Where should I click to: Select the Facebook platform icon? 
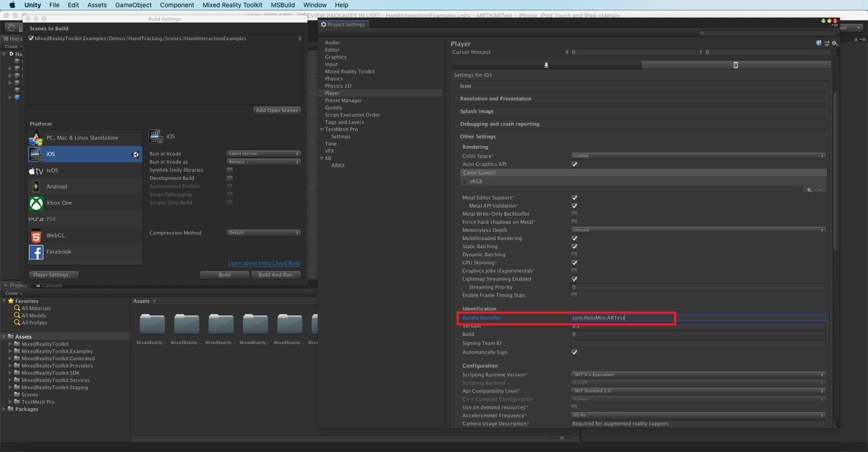(x=36, y=252)
